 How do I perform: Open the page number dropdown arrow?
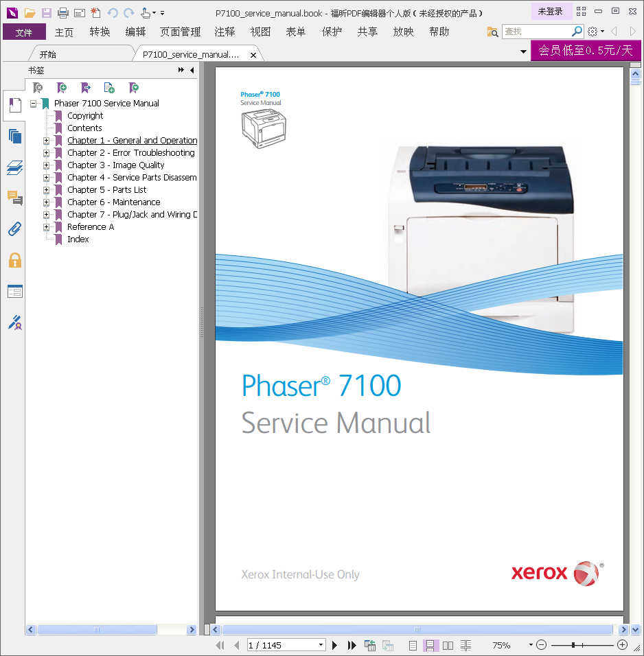click(321, 645)
